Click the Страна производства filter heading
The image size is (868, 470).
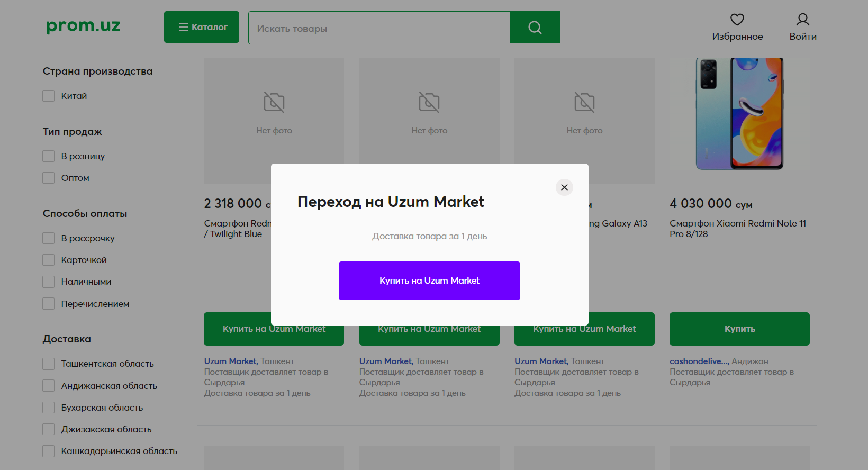tap(97, 71)
